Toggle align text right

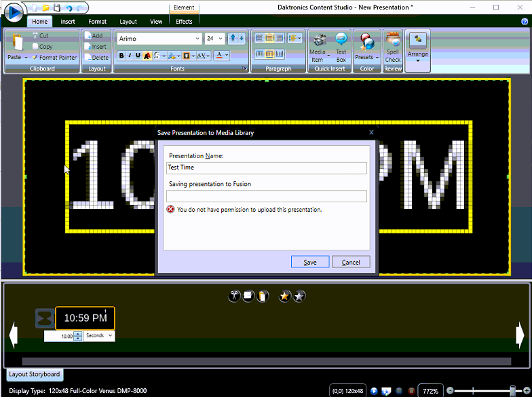pos(280,38)
